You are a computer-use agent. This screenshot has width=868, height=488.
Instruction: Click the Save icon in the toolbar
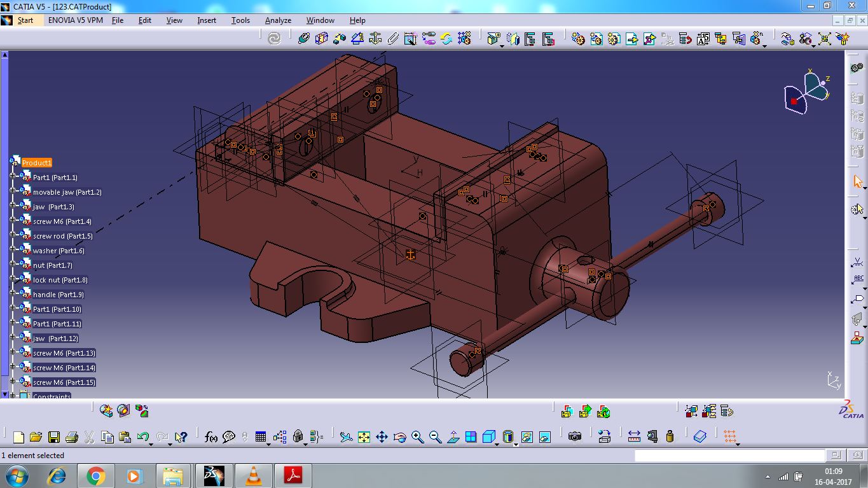point(53,437)
